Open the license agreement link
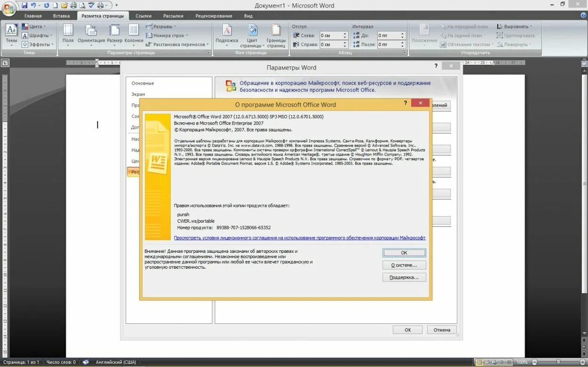The image size is (588, 367). tap(300, 238)
